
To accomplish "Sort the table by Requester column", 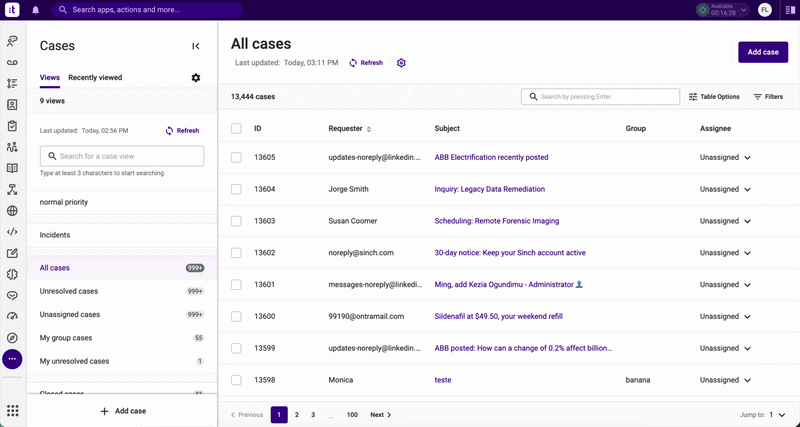I will [x=350, y=129].
